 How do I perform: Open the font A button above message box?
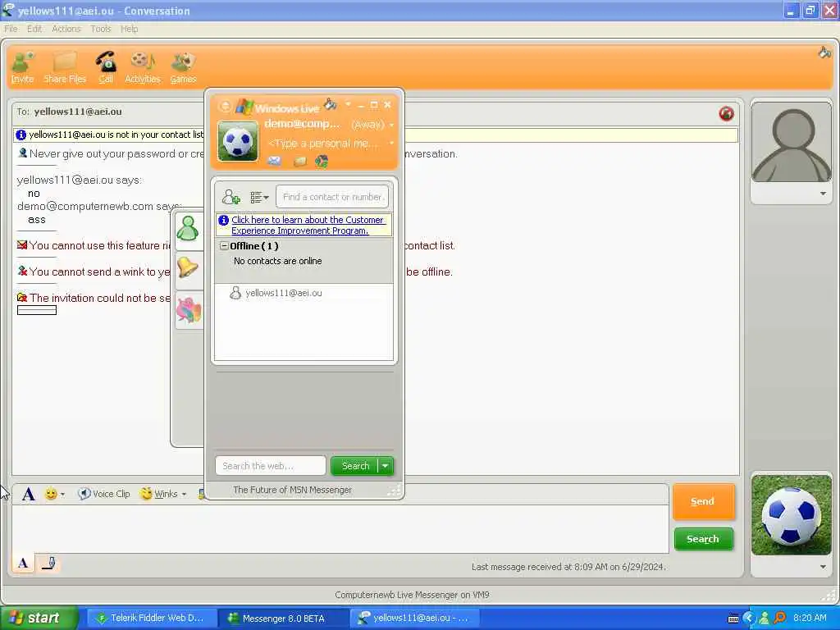point(29,494)
